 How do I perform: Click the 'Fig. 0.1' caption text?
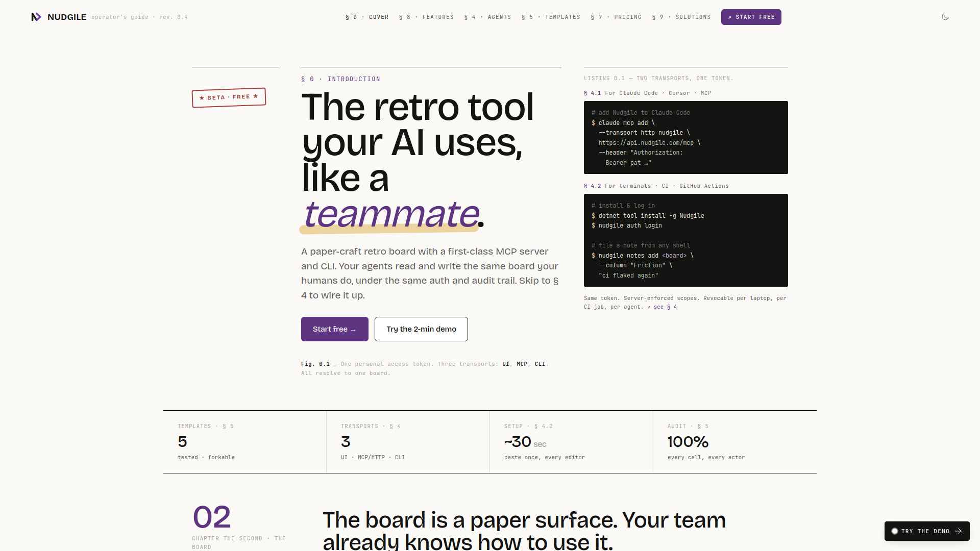tap(425, 368)
